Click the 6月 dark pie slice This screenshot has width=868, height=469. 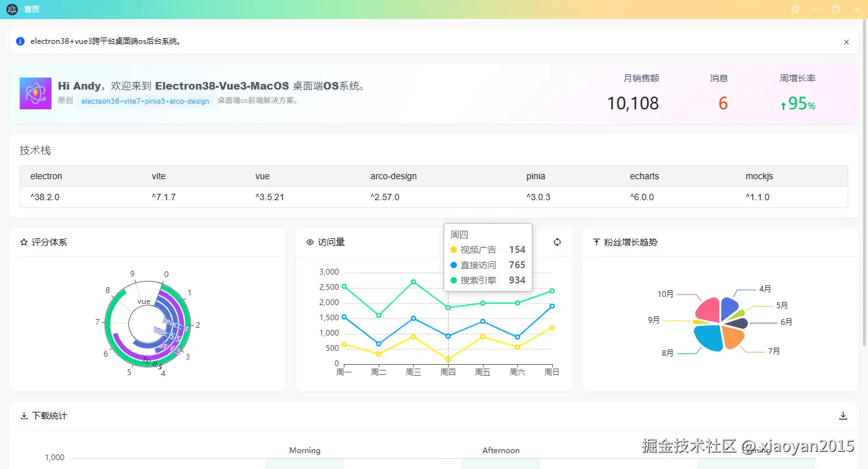tap(737, 323)
